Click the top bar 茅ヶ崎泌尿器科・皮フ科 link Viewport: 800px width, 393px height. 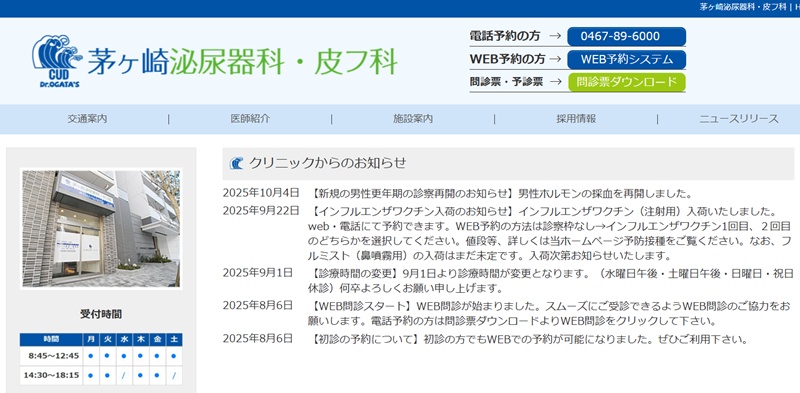click(742, 8)
